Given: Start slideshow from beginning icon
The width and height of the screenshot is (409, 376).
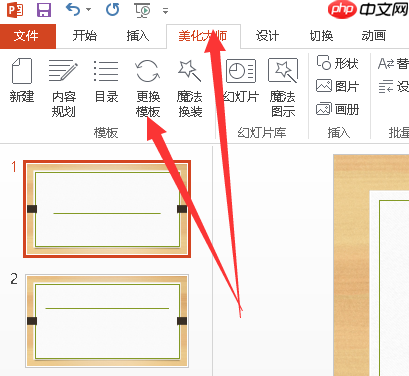Looking at the screenshot, I should [x=142, y=10].
